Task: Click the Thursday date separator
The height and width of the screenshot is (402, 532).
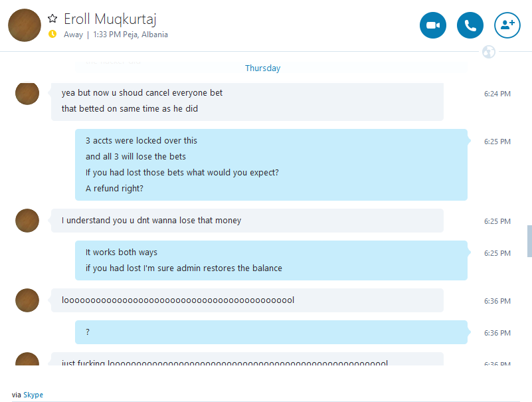Action: [262, 68]
